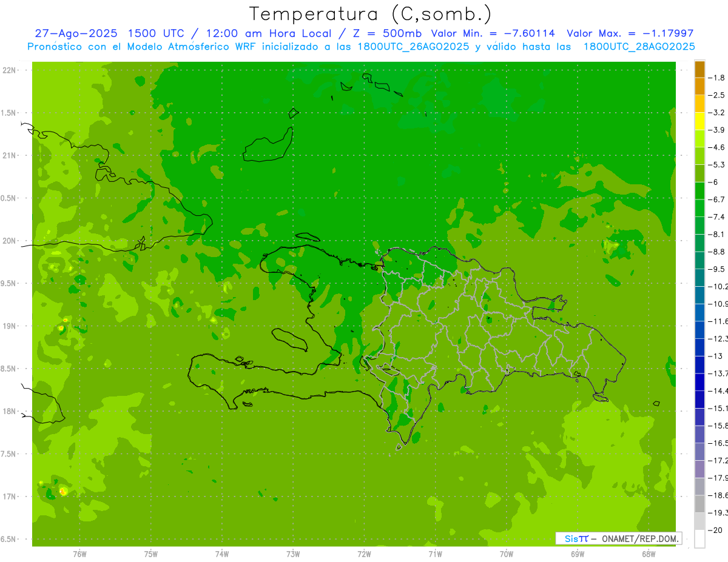Click the "6.5N" latitude label
Screen dimensions: 728x562
pos(8,540)
